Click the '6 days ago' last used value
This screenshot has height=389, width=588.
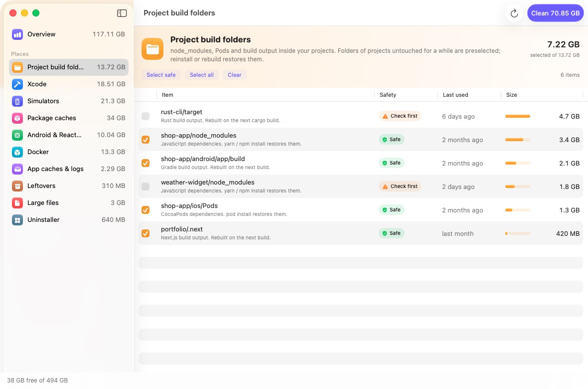[458, 116]
